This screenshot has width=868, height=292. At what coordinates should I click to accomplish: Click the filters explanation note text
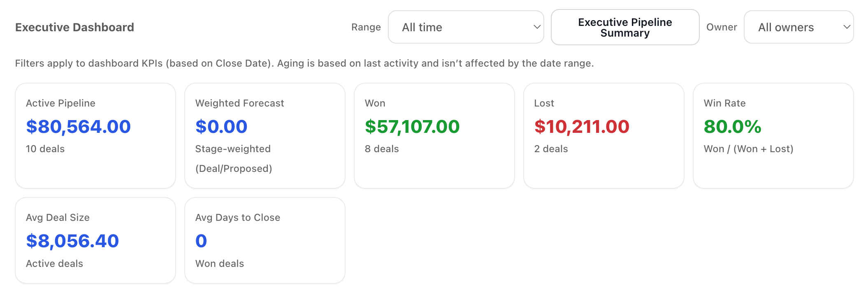304,63
